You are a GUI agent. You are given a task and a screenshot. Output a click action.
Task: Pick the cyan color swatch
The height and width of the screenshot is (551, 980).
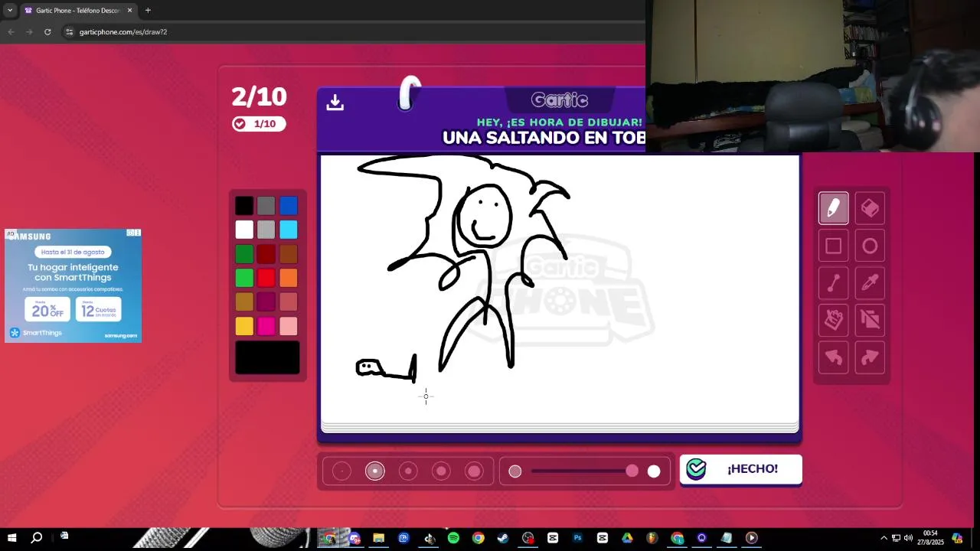pyautogui.click(x=288, y=230)
